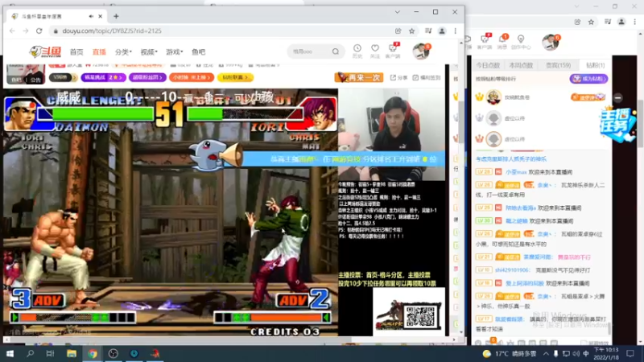
Task: Switch to 贵宾(159) tab in back window
Action: [x=558, y=65]
